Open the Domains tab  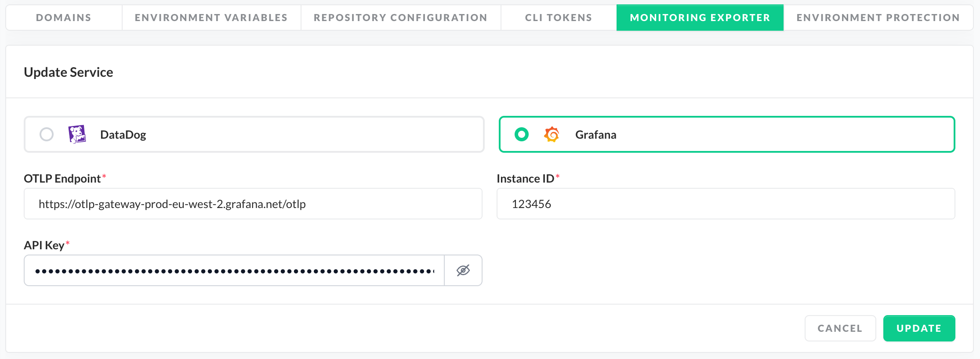pyautogui.click(x=64, y=18)
